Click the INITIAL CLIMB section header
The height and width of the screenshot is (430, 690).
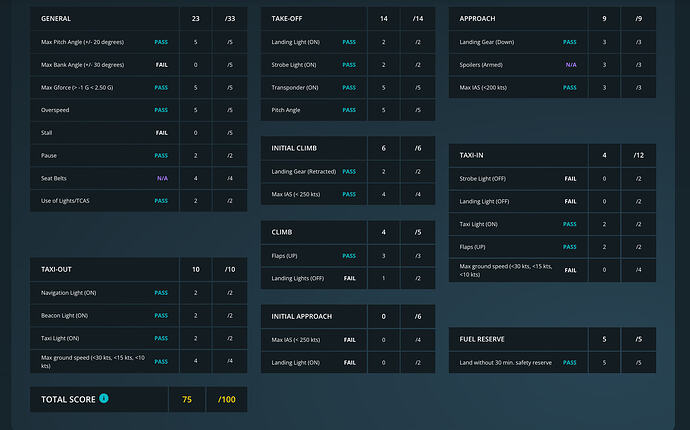click(x=294, y=148)
